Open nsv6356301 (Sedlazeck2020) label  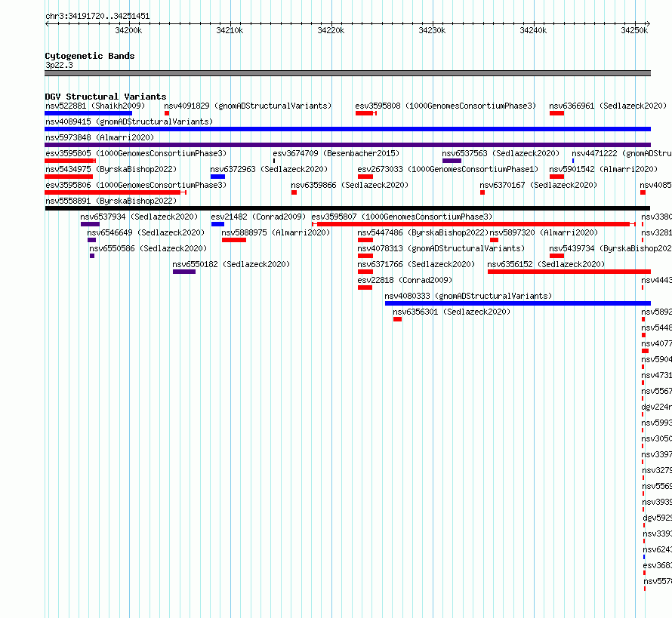(x=452, y=312)
